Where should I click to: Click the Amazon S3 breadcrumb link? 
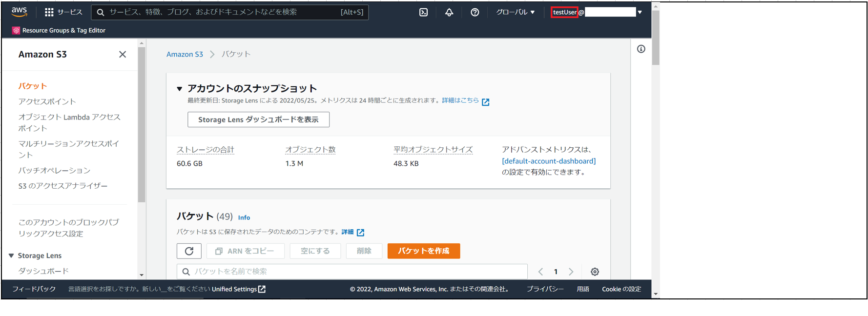(x=185, y=54)
